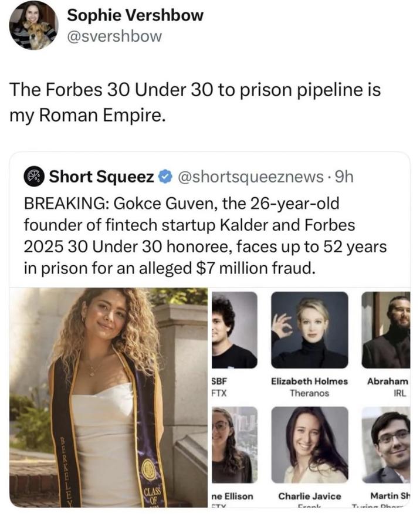Click the Elizabeth Holmes name label
Screen dimensions: 420x514
click(309, 381)
